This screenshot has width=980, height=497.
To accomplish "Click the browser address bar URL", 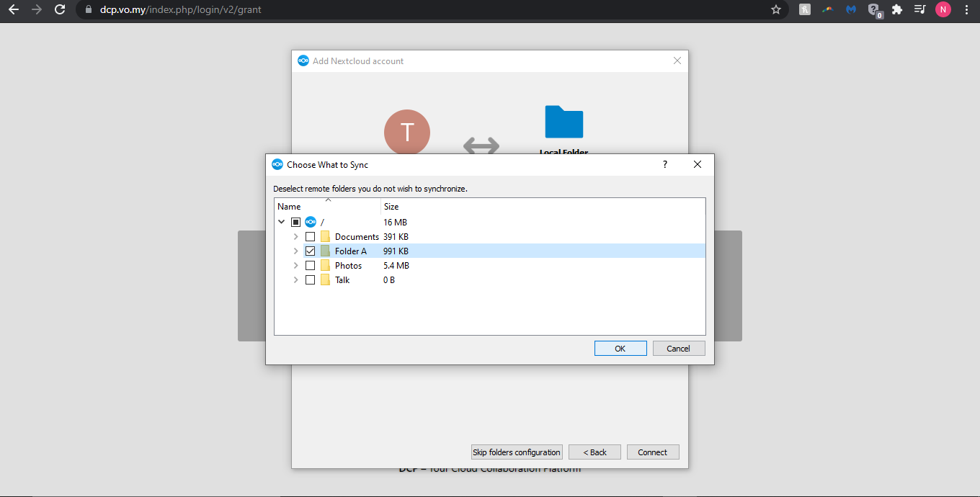I will [x=180, y=10].
